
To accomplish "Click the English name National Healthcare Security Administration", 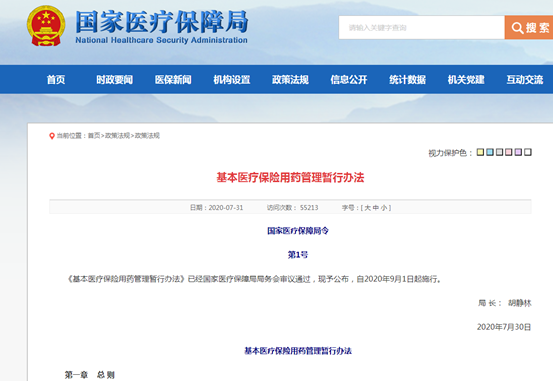I will [162, 40].
